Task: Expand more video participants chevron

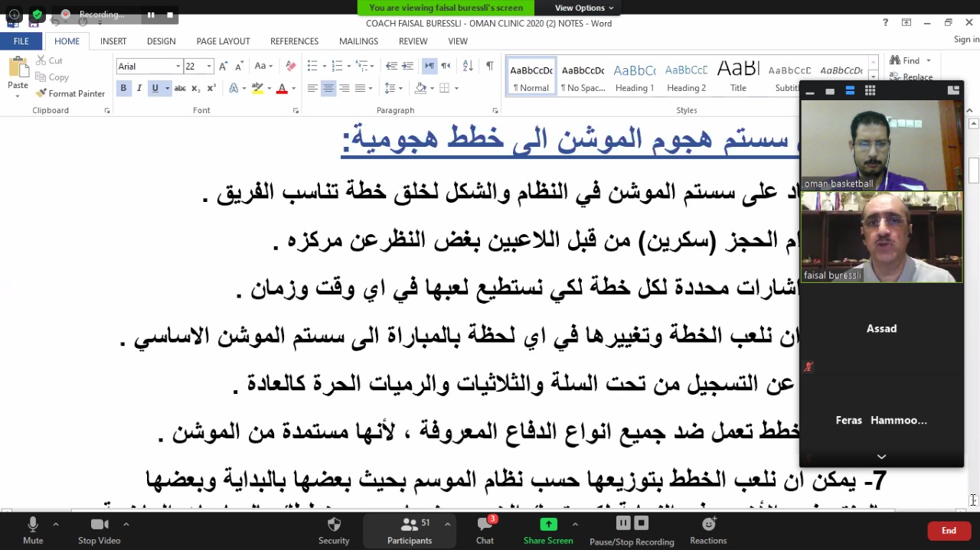Action: [881, 457]
